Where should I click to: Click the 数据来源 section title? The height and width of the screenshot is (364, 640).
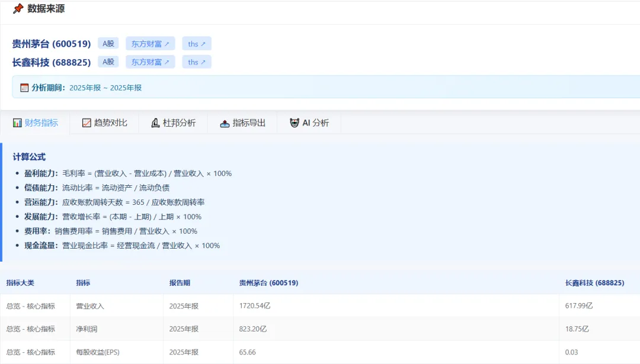pos(46,8)
